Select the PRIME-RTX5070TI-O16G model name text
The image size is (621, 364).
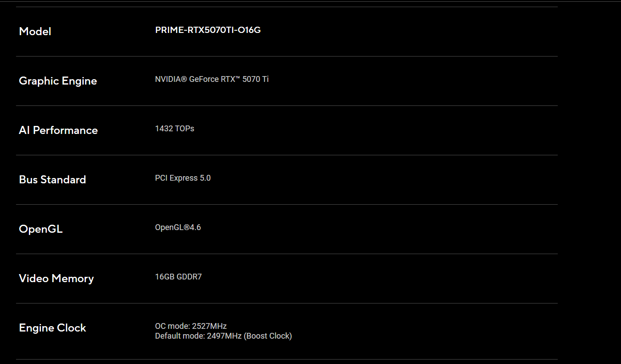(x=208, y=30)
